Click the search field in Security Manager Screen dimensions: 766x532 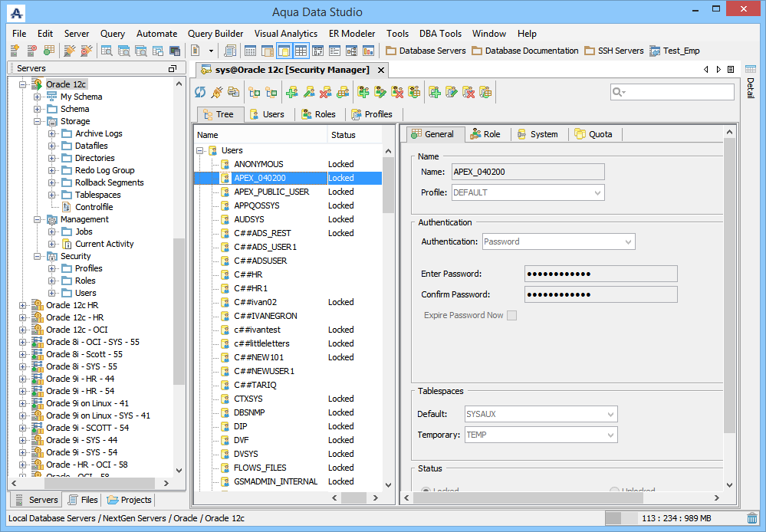tap(679, 92)
